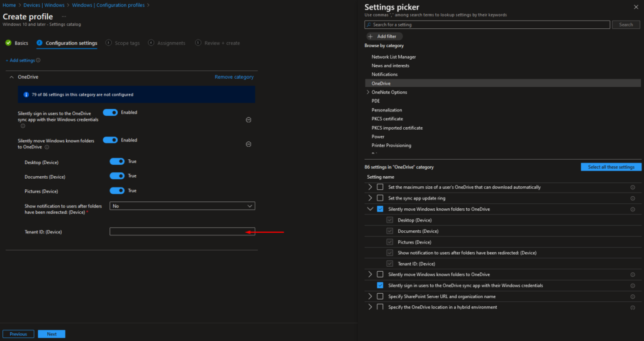Expand Specify SharePoint Server URL row
Screen dimensions: 644x341
(370, 296)
